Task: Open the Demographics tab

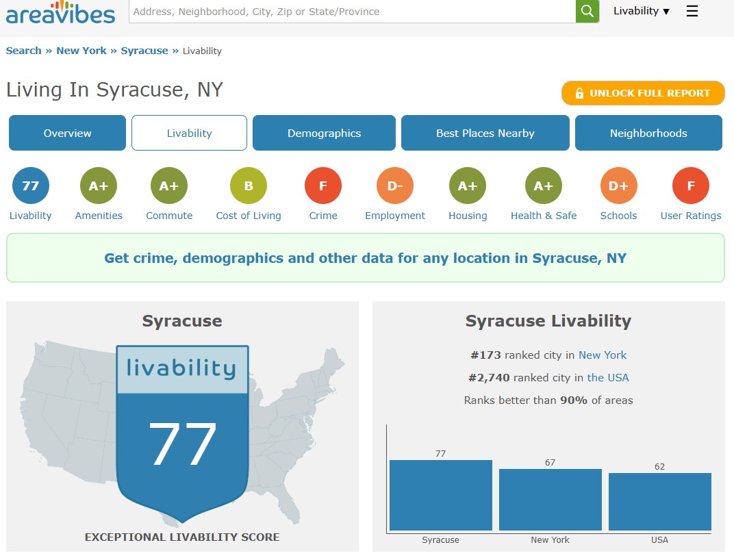Action: click(324, 133)
